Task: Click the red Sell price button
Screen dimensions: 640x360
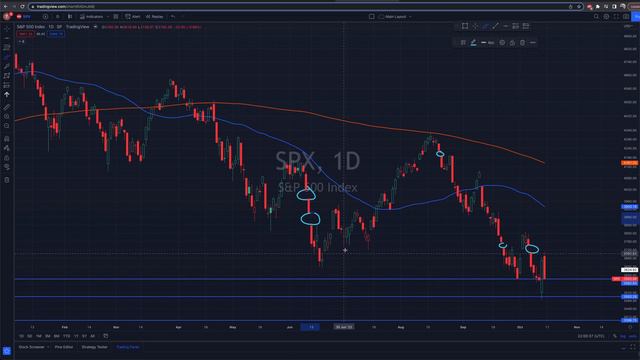Action: click(x=25, y=34)
